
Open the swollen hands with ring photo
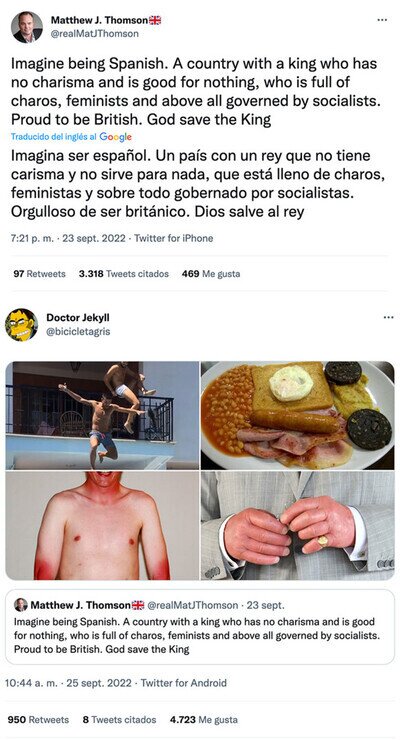pos(298,525)
